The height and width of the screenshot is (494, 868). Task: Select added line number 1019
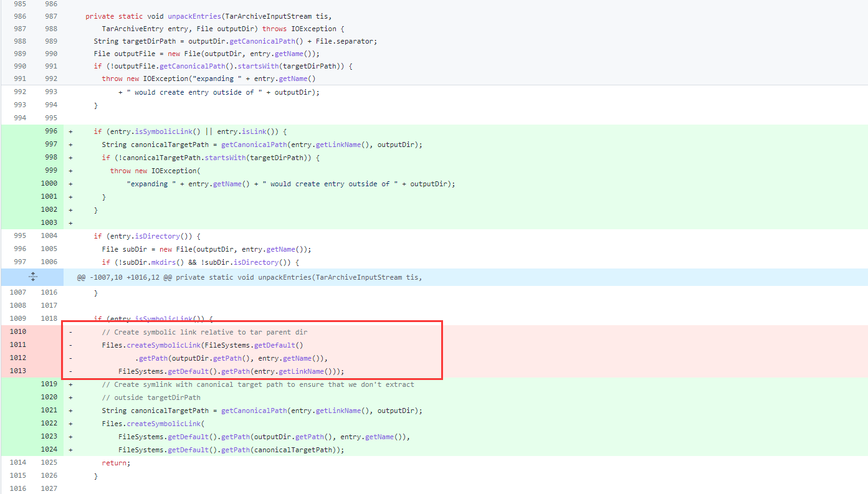coord(49,384)
